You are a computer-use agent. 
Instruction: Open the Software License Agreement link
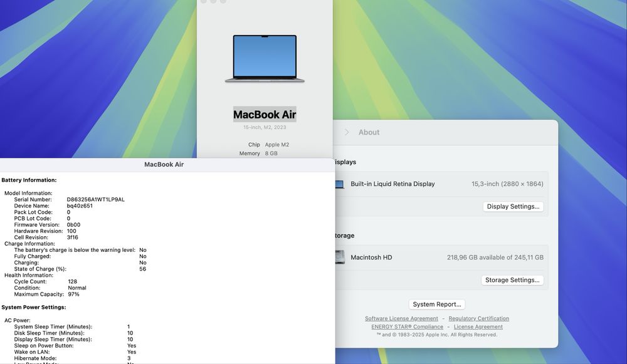[401, 318]
